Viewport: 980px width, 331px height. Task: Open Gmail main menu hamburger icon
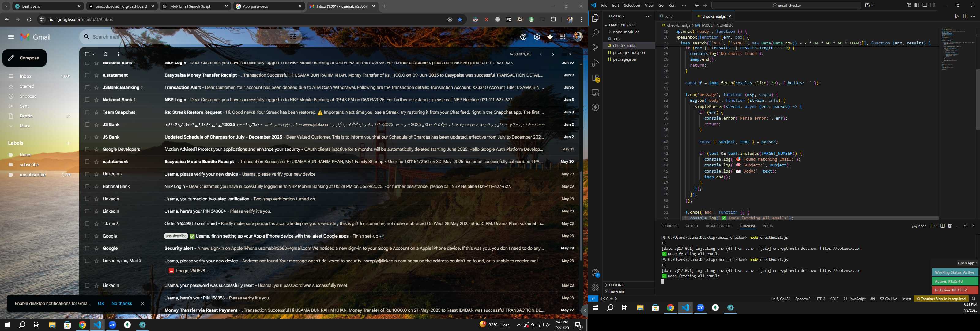coord(11,37)
